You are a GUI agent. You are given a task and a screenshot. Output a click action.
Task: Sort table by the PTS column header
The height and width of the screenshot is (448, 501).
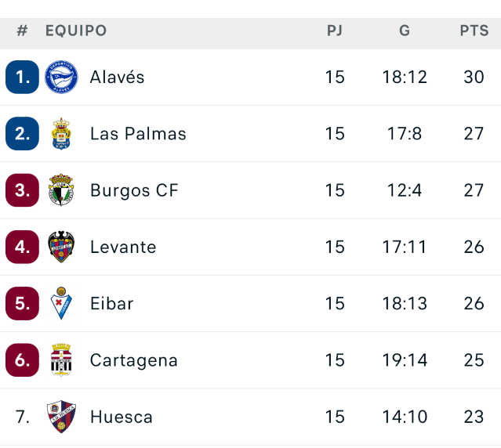(x=474, y=31)
